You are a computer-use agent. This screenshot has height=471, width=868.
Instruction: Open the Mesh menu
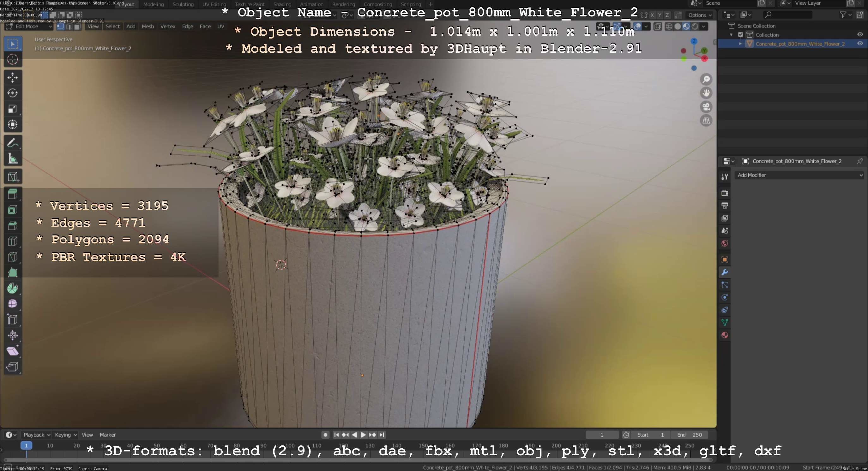(148, 27)
